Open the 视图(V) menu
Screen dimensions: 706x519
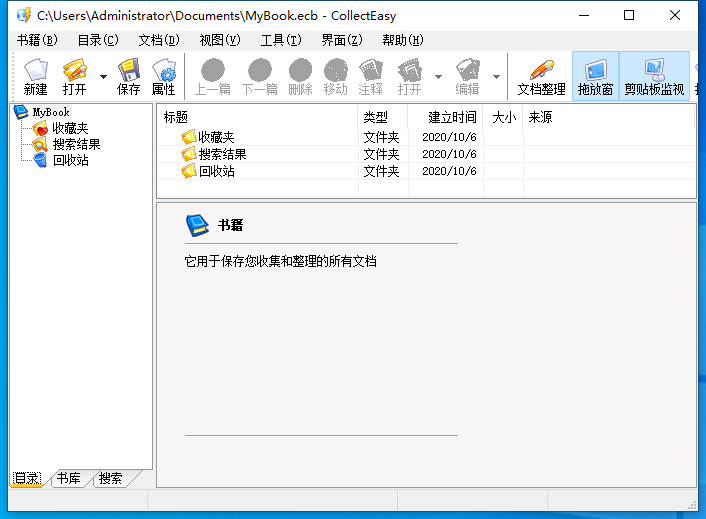(x=220, y=40)
